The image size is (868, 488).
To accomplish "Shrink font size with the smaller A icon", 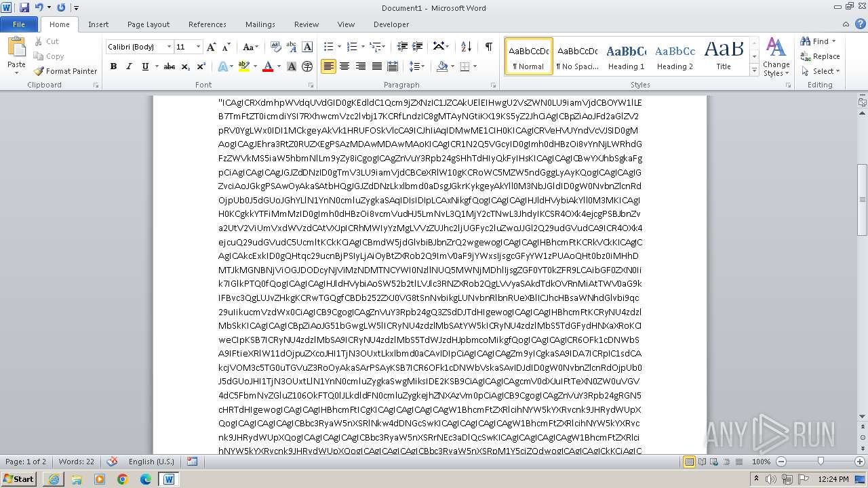I will [x=225, y=47].
